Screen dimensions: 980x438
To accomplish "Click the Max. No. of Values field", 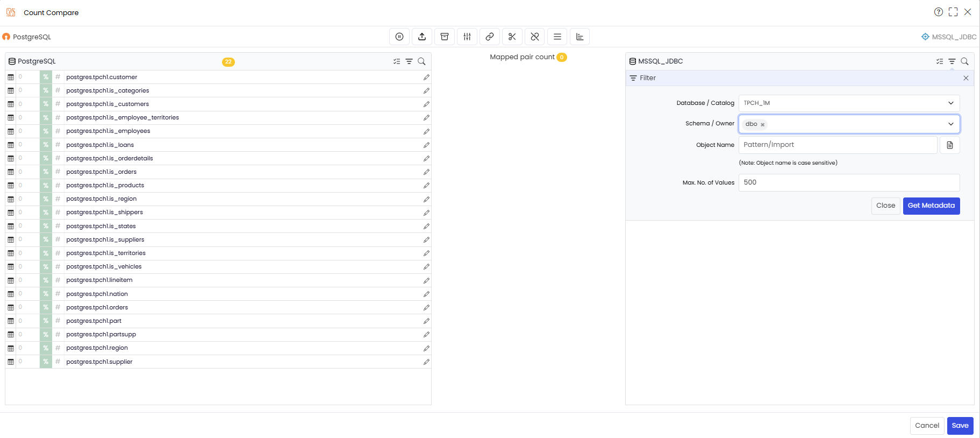I will [849, 182].
